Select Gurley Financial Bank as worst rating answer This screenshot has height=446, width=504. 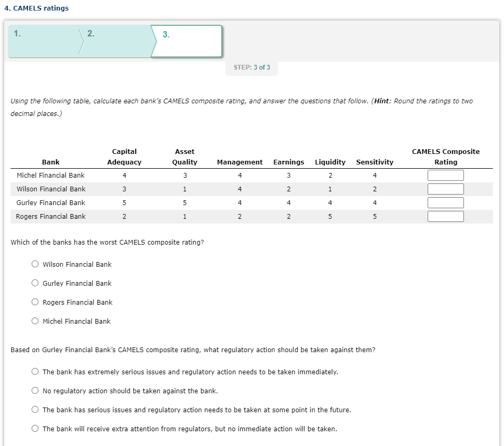click(x=35, y=283)
